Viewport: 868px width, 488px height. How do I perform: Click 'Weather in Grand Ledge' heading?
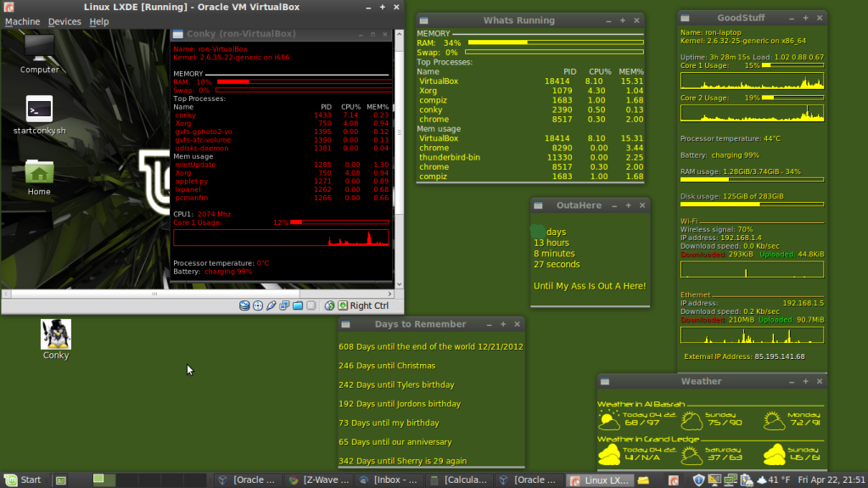pos(648,440)
